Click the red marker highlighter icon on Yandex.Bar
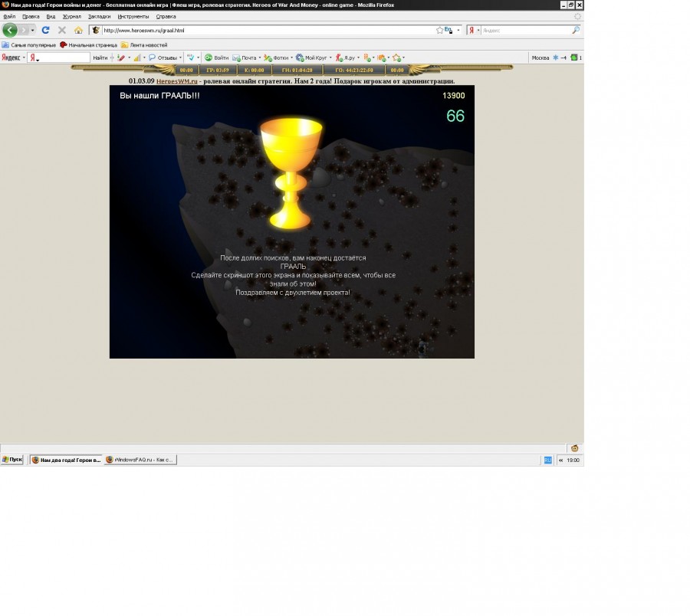This screenshot has height=616, width=690. point(121,57)
